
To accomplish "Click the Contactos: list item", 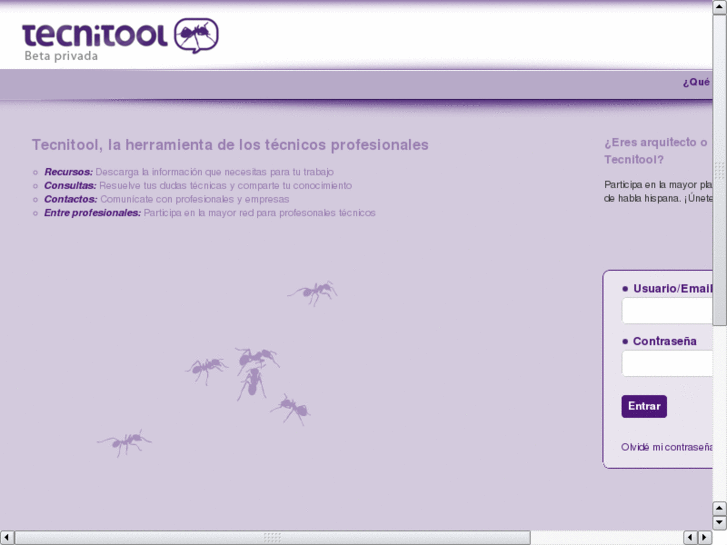I will click(x=166, y=199).
